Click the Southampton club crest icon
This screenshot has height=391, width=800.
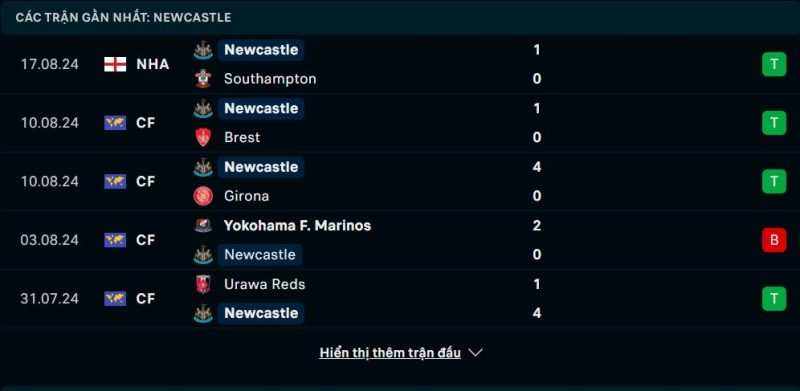click(203, 79)
